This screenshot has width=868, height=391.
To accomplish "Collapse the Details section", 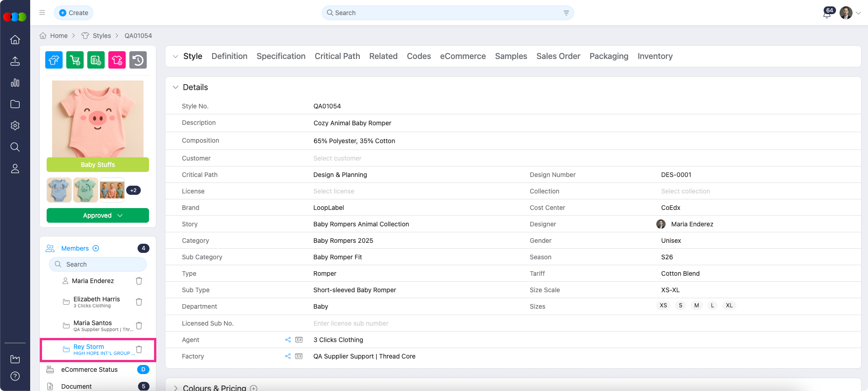I will pos(176,87).
